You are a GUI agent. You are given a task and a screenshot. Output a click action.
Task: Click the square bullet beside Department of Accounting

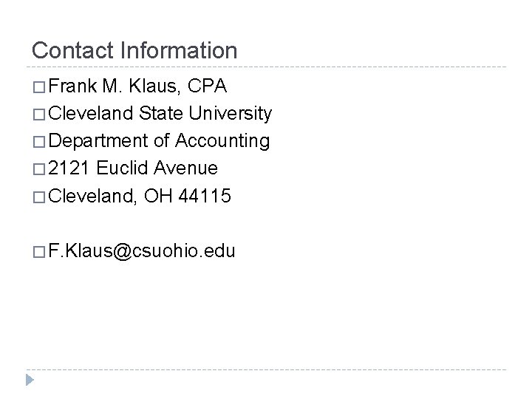[x=39, y=142]
